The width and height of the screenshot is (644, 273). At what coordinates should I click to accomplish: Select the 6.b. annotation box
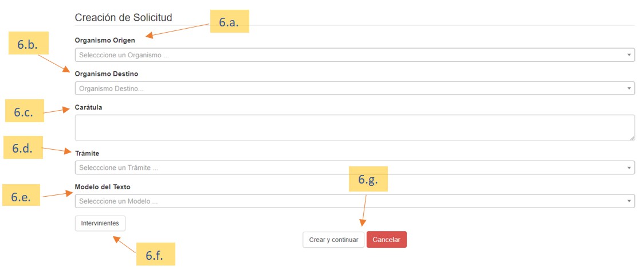click(x=28, y=45)
